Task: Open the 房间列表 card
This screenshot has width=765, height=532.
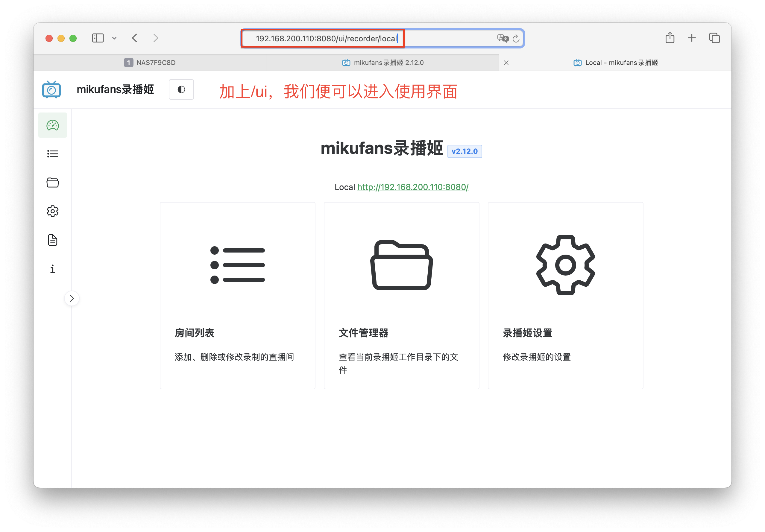Action: click(238, 296)
